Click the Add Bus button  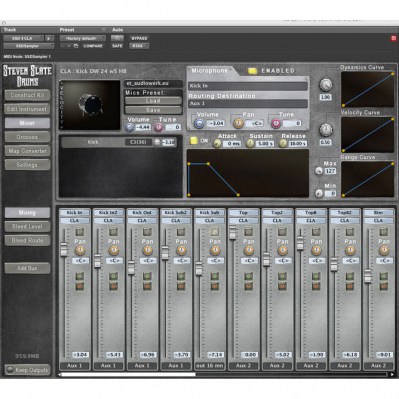(27, 268)
